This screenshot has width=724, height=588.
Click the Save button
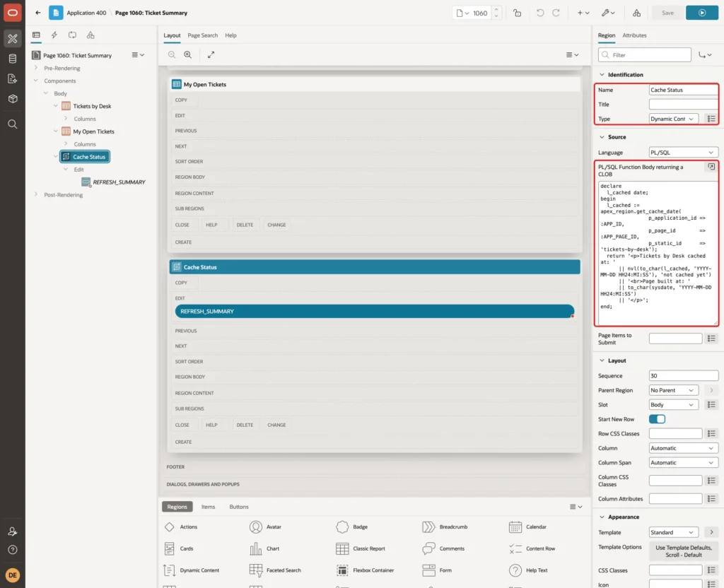[x=667, y=13]
